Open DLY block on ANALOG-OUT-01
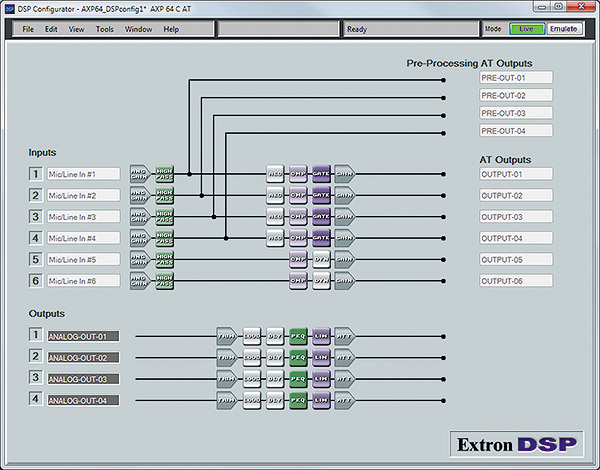 275,336
